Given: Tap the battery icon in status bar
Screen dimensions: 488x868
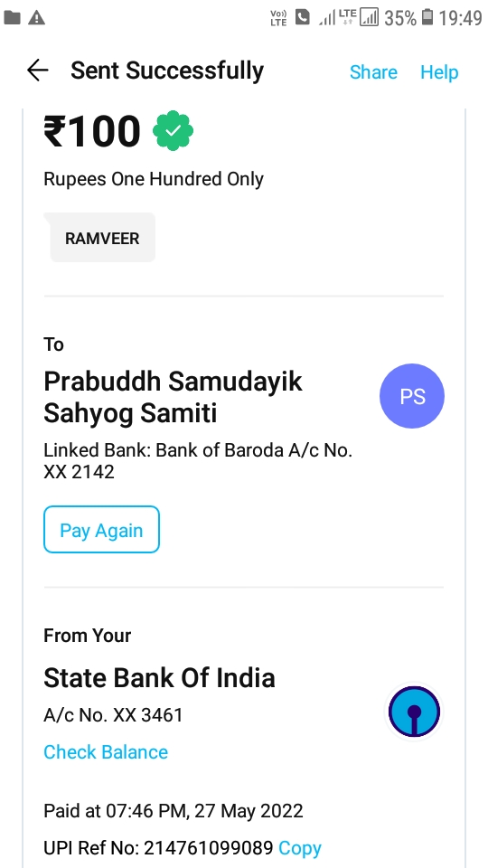Looking at the screenshot, I should [427, 18].
